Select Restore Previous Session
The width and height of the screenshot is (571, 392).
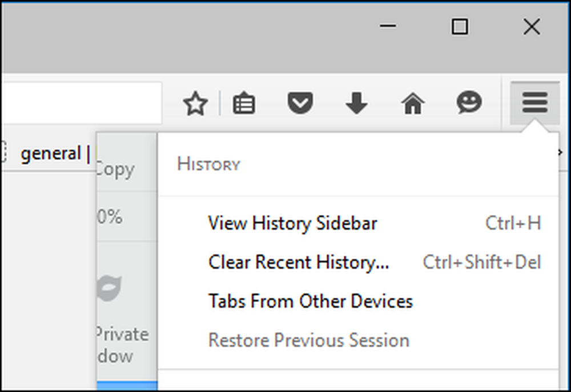pyautogui.click(x=309, y=340)
